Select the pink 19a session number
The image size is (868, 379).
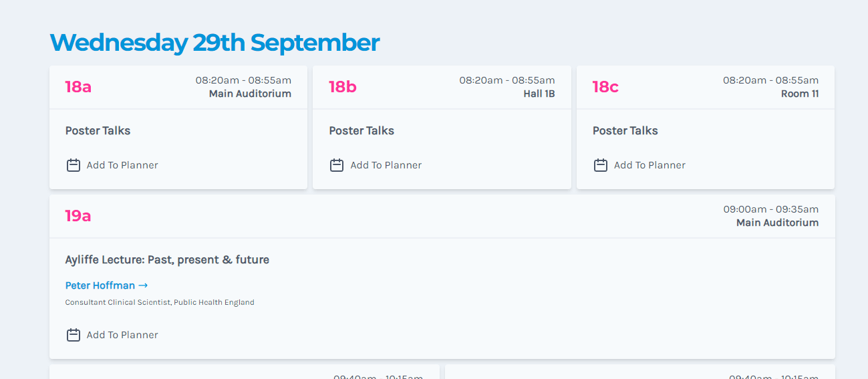click(78, 216)
